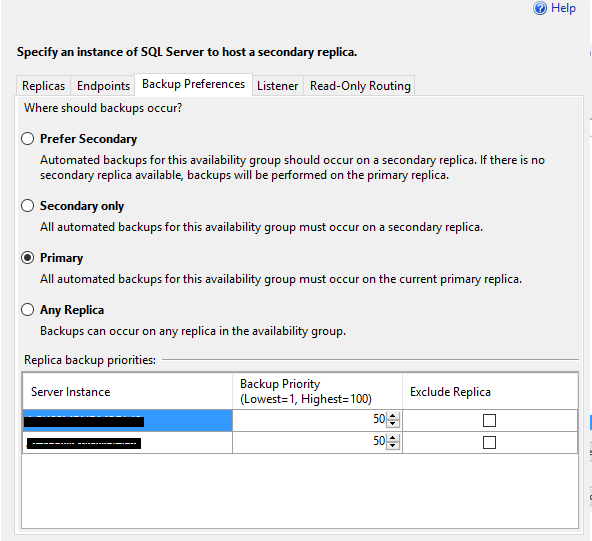This screenshot has height=541, width=592.
Task: Choose the Any Replica radio option
Action: (28, 310)
